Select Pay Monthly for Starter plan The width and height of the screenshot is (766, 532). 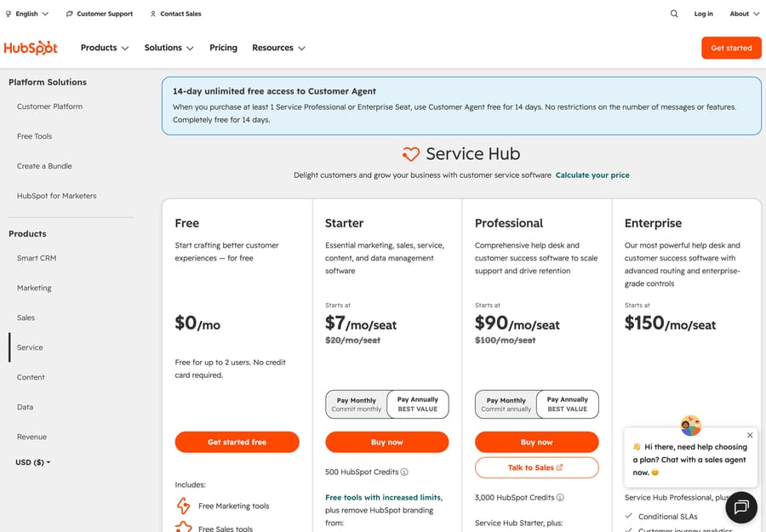[x=357, y=404]
